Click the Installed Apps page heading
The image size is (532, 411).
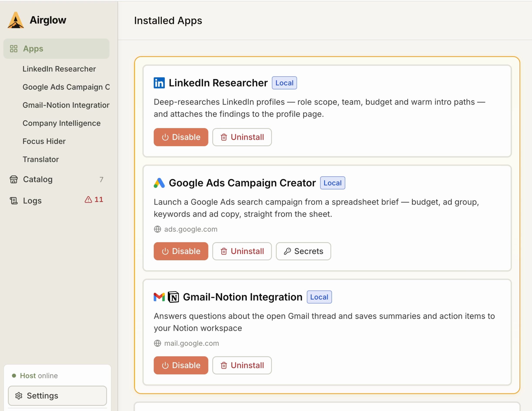click(168, 21)
